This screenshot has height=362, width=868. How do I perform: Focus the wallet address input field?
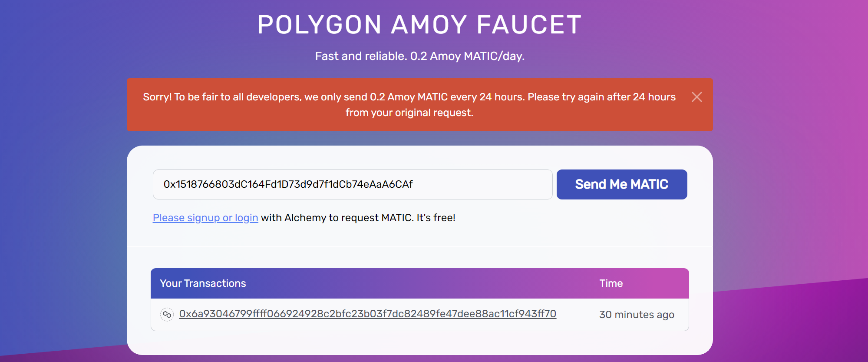[x=352, y=184]
